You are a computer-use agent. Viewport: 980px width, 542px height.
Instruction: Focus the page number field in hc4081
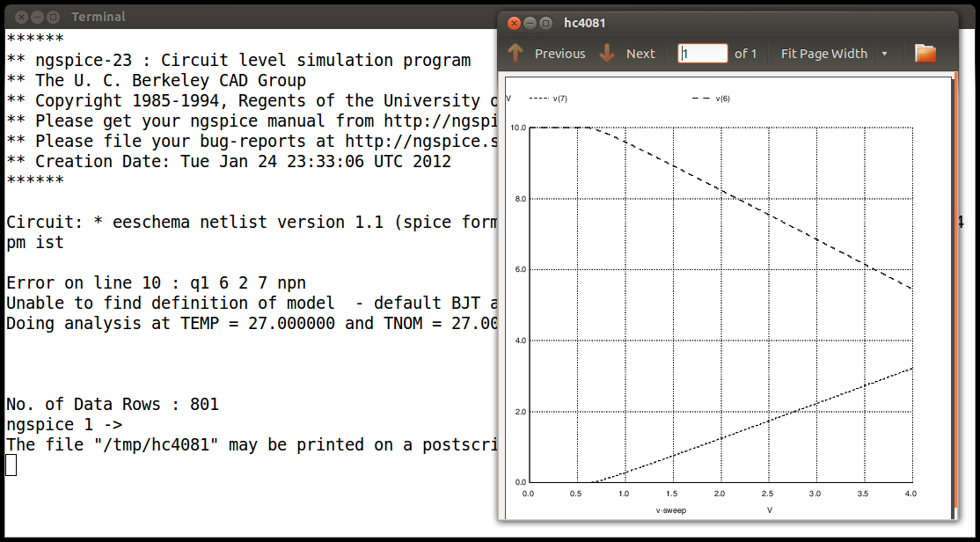point(703,54)
